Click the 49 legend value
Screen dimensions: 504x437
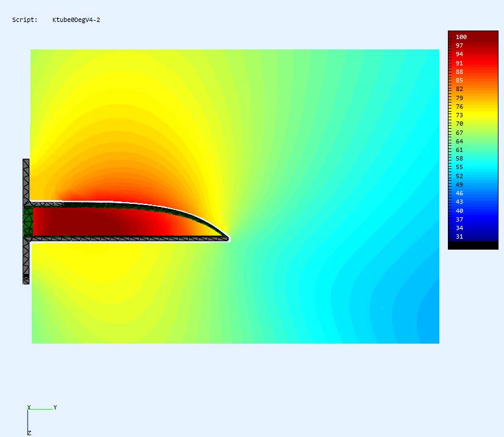459,184
